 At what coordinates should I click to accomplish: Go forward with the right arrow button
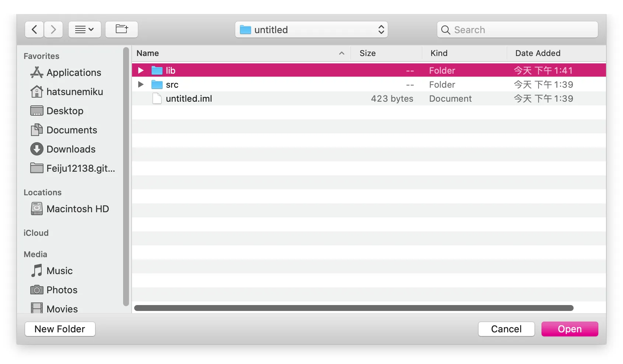point(53,29)
